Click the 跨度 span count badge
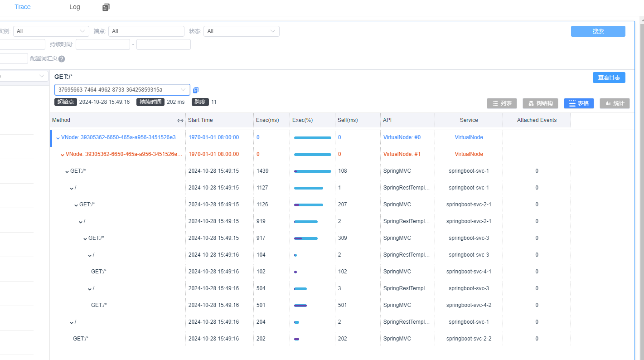 [x=200, y=102]
